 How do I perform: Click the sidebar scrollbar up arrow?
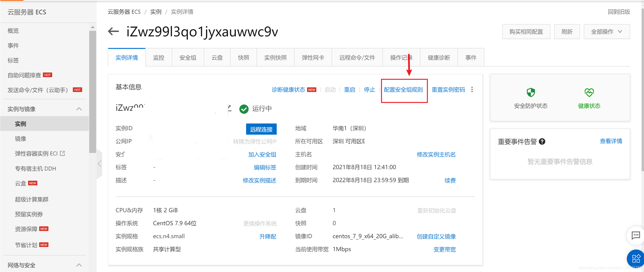(x=92, y=27)
